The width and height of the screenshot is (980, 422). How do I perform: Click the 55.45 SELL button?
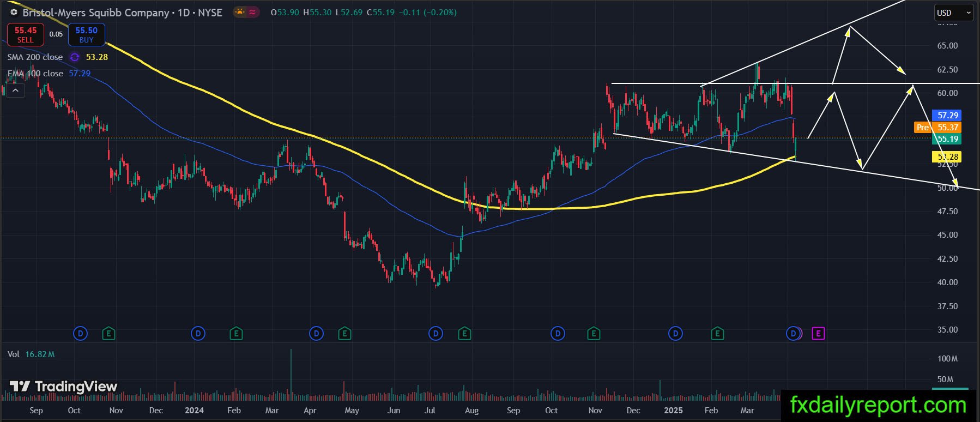pyautogui.click(x=25, y=34)
